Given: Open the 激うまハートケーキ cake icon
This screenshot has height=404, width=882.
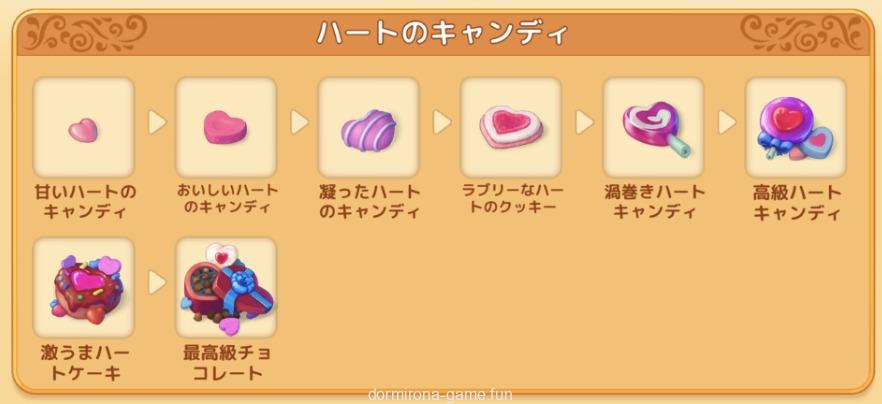Looking at the screenshot, I should tap(83, 288).
